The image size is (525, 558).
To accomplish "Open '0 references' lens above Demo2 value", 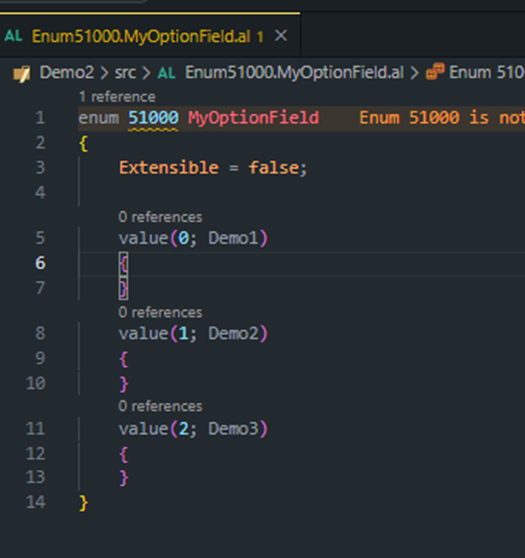I will (160, 312).
